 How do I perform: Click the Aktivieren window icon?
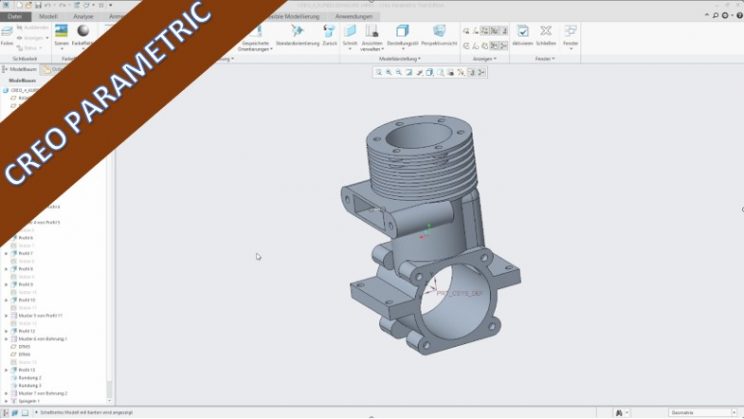[x=522, y=33]
